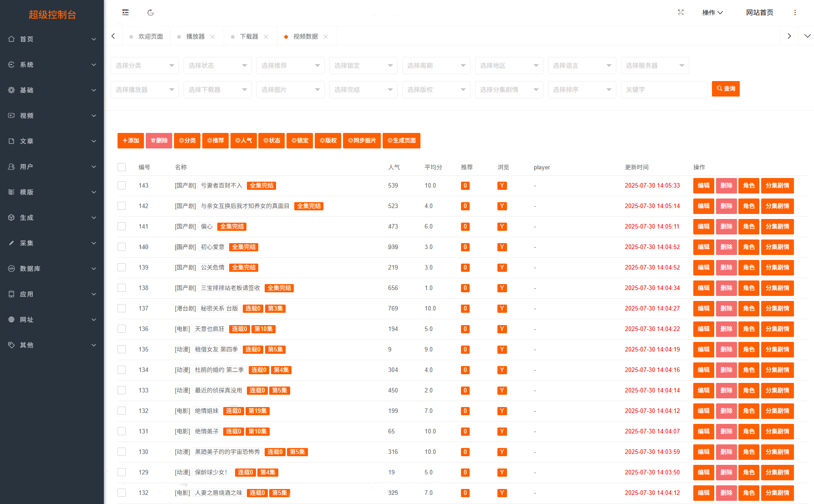Viewport: 814px width, 504px height.
Task: Check the select-all checkbox in table header
Action: [122, 167]
